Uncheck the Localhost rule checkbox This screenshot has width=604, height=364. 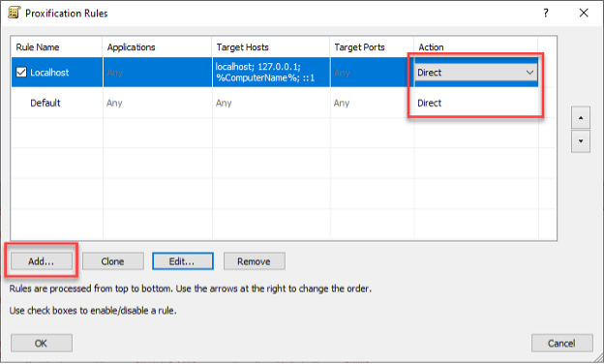point(21,72)
